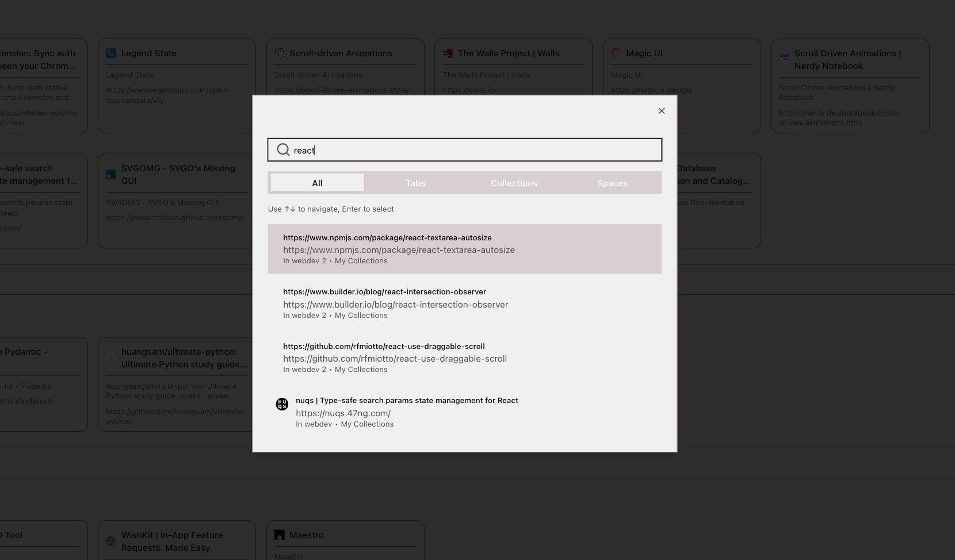Close the search dialog
955x560 pixels.
662,111
